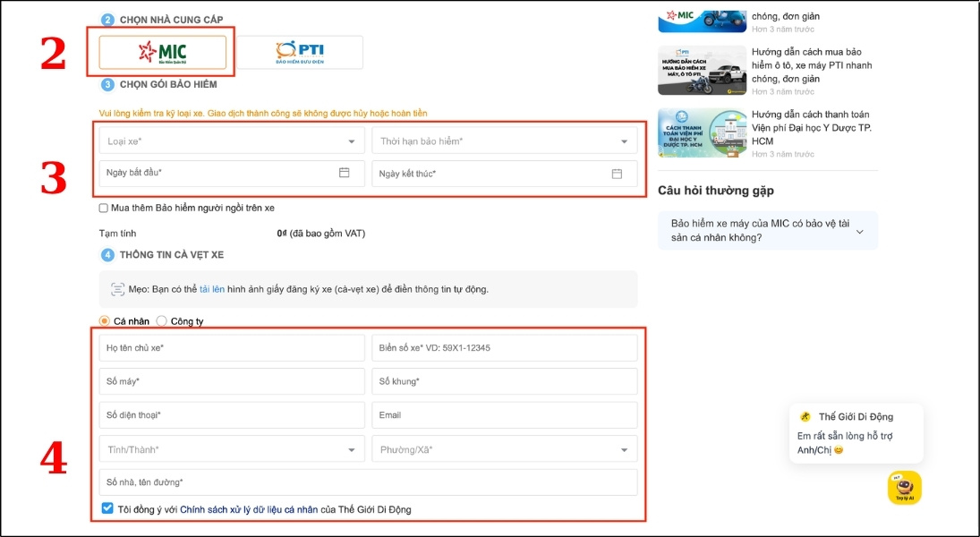Screen dimensions: 980x537
Task: Tick Mua thêm Bảo hiểm người ngồi trên xe
Action: [104, 209]
